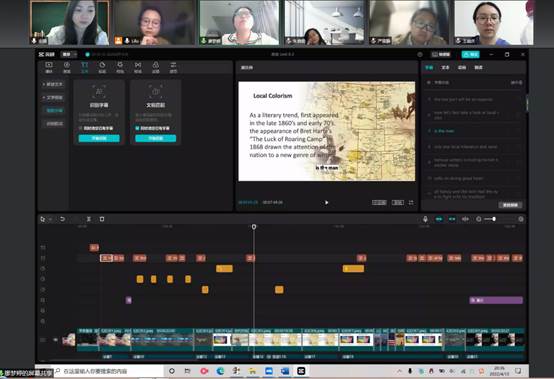Open the Stickers tab icon in the top toolbar
Image resolution: width=554 pixels, height=379 pixels.
[x=102, y=67]
